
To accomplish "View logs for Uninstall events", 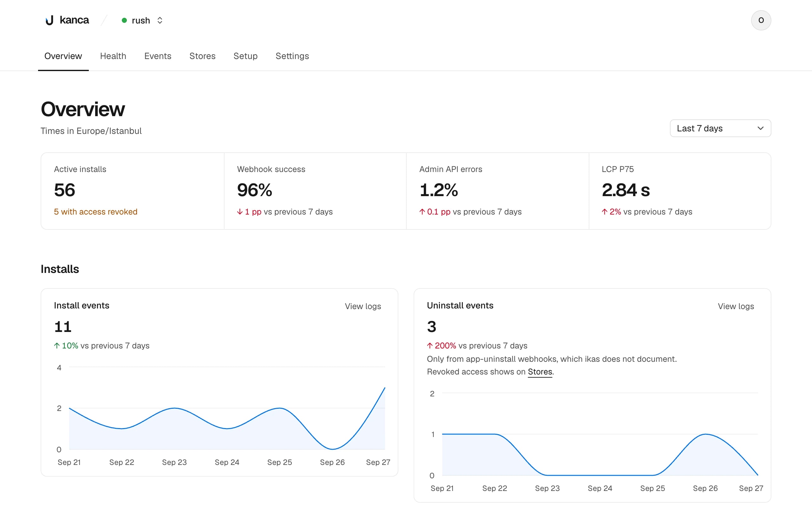I will (x=736, y=306).
